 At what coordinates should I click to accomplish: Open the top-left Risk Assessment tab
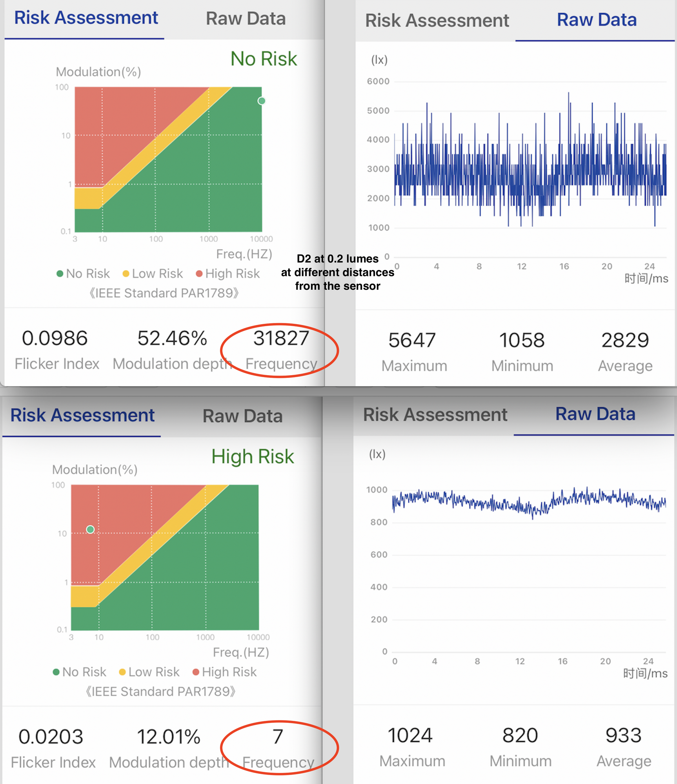pyautogui.click(x=86, y=18)
